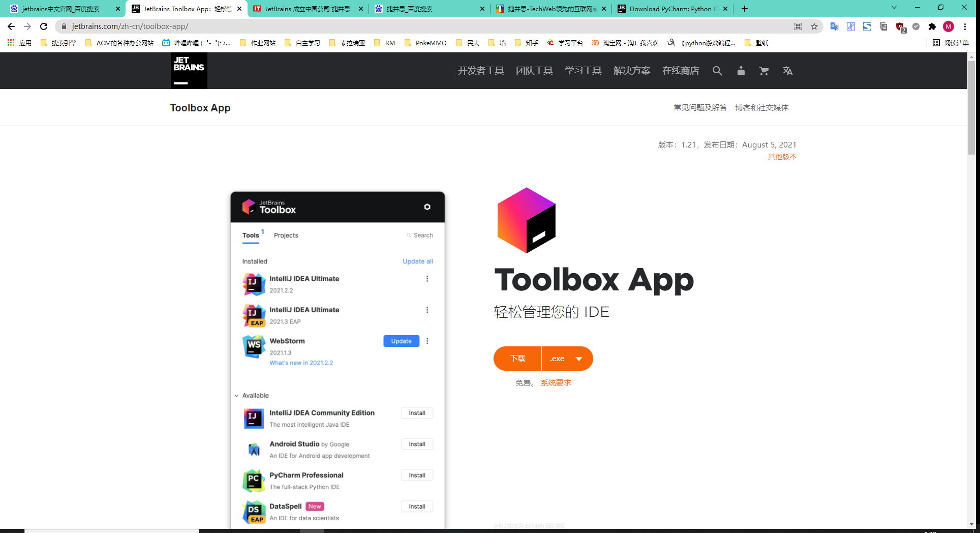Viewport: 980px width, 533px height.
Task: Click the Toolbox settings hexagon icon
Action: [x=427, y=207]
